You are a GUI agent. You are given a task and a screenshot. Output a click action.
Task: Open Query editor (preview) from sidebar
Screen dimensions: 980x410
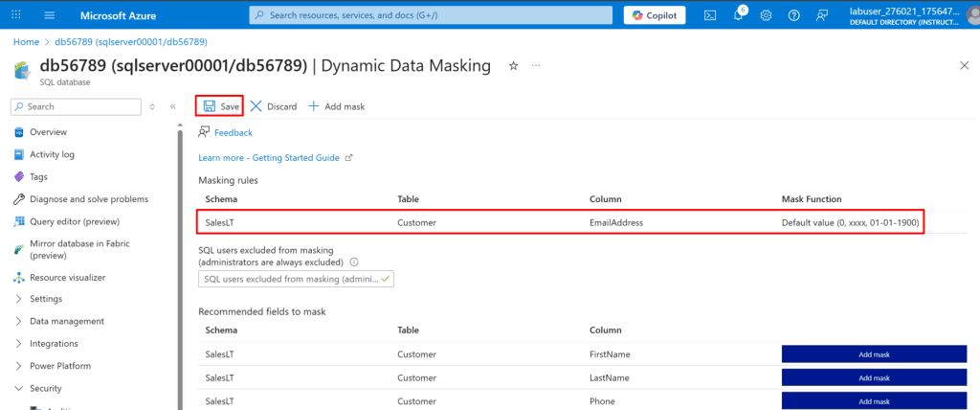pos(75,221)
